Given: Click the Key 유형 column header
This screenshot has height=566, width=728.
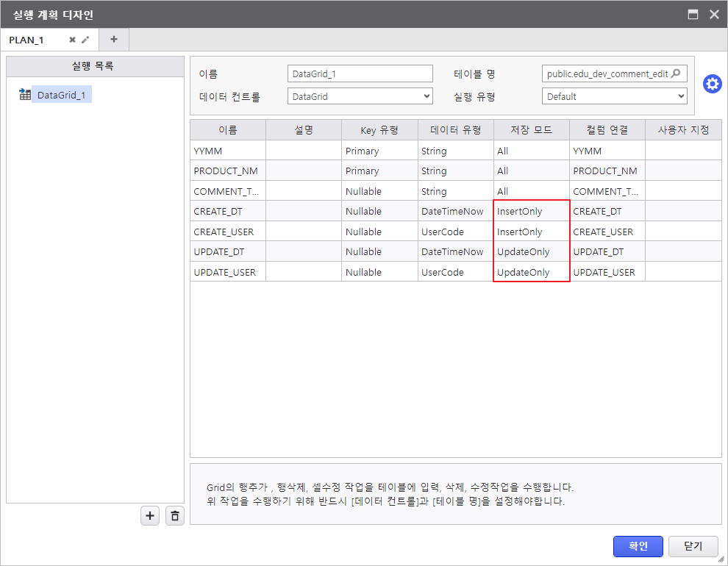Looking at the screenshot, I should coord(379,130).
